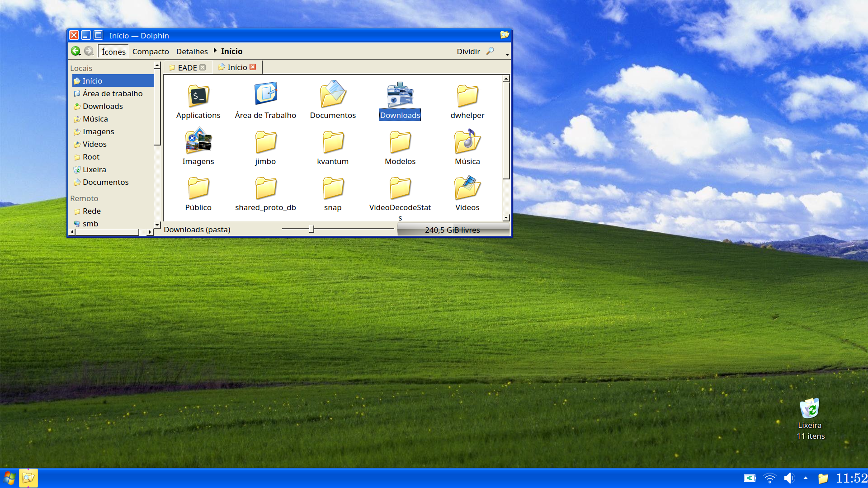Open Downloads in the Locais sidebar
The width and height of the screenshot is (868, 488).
pos(113,106)
